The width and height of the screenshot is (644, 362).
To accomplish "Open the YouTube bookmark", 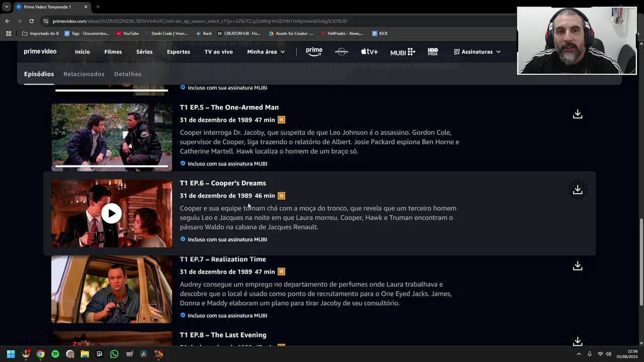I will tap(127, 34).
